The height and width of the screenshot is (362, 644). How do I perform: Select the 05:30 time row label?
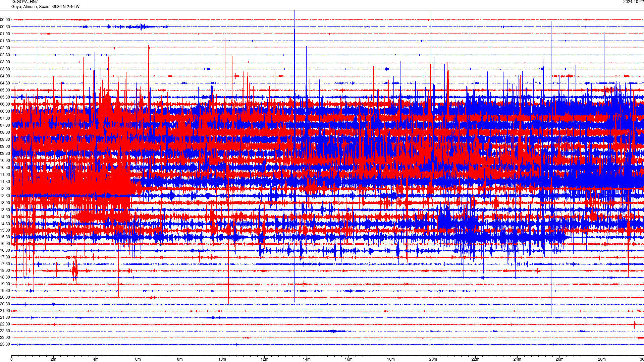(x=5, y=97)
